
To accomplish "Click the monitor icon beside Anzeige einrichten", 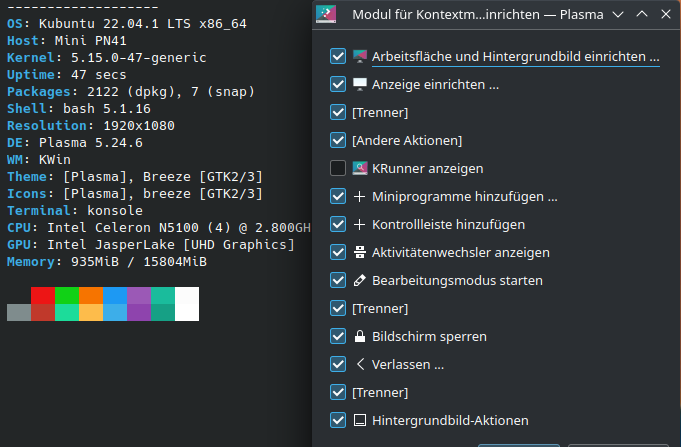I will coord(360,84).
